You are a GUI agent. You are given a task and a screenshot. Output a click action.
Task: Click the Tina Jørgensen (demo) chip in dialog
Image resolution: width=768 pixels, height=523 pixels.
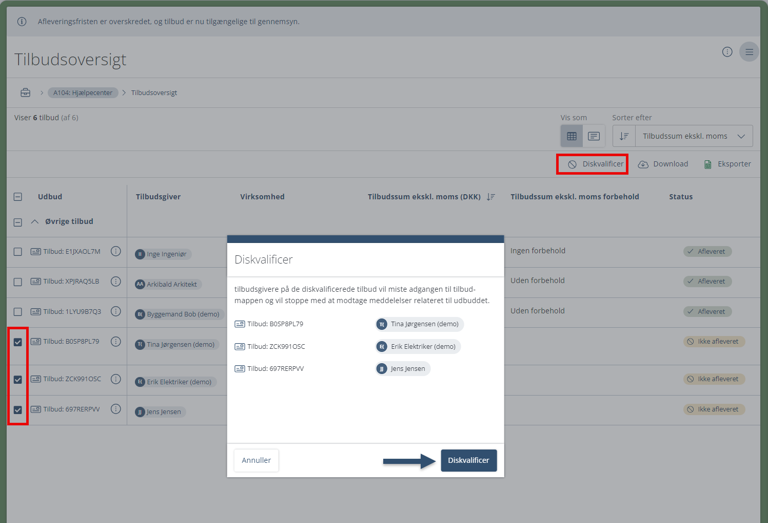(419, 324)
